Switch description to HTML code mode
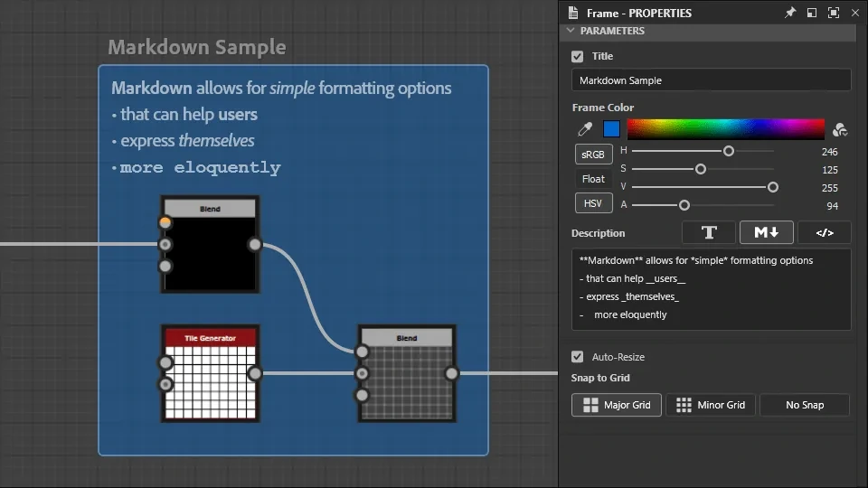The image size is (868, 488). point(825,233)
